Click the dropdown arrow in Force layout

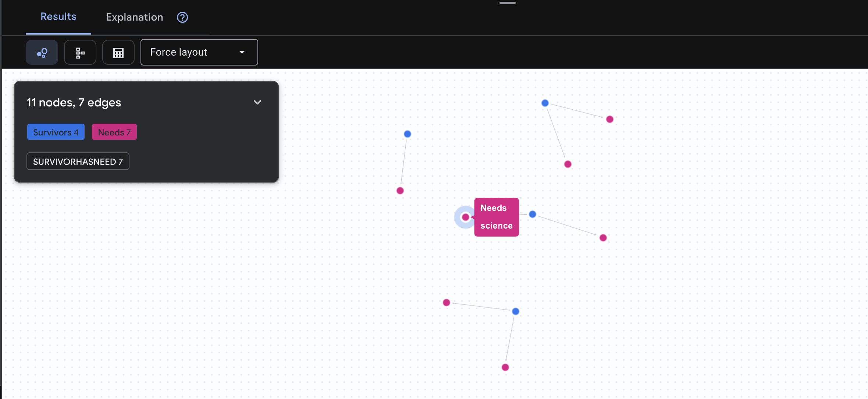242,52
